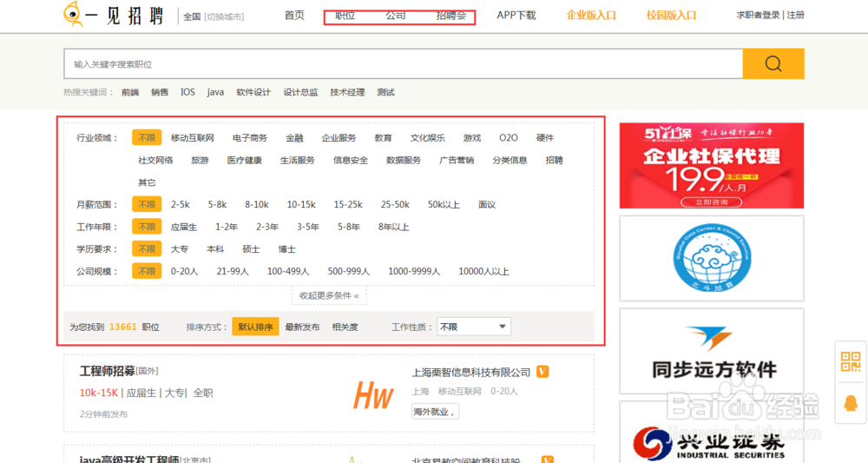Search hot keyword 技术经理
Viewport: 868px width, 463px height.
tap(348, 92)
